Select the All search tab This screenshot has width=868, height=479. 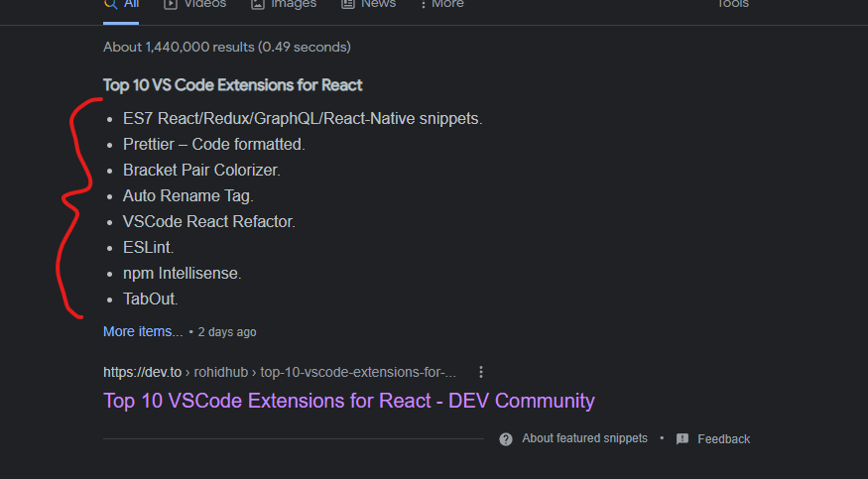[121, 4]
